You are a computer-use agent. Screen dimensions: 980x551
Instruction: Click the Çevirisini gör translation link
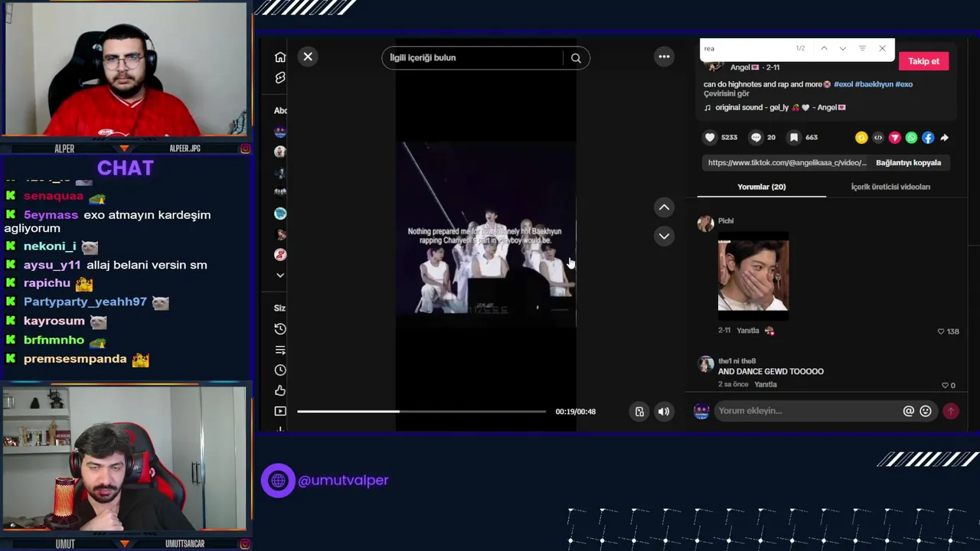(x=726, y=93)
